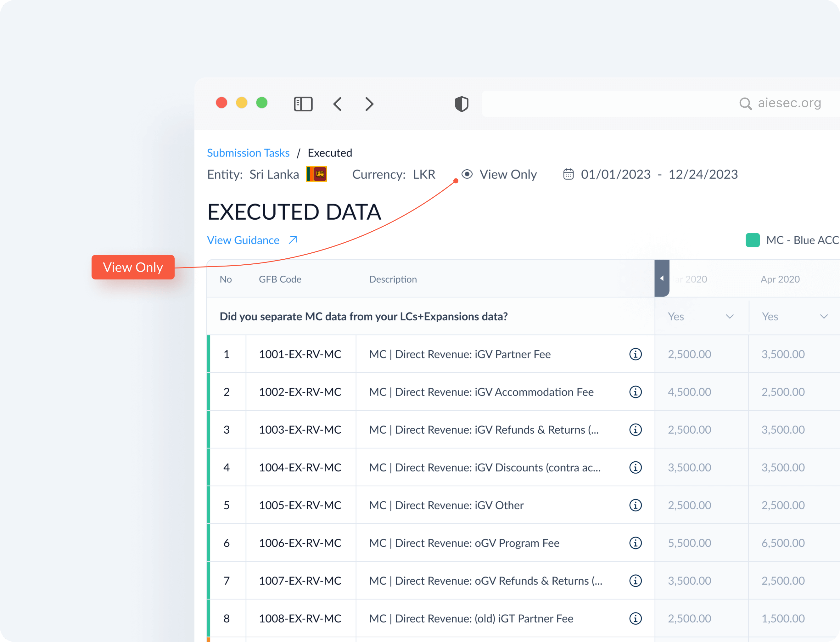Click the No column header
The height and width of the screenshot is (642, 840).
(x=226, y=279)
